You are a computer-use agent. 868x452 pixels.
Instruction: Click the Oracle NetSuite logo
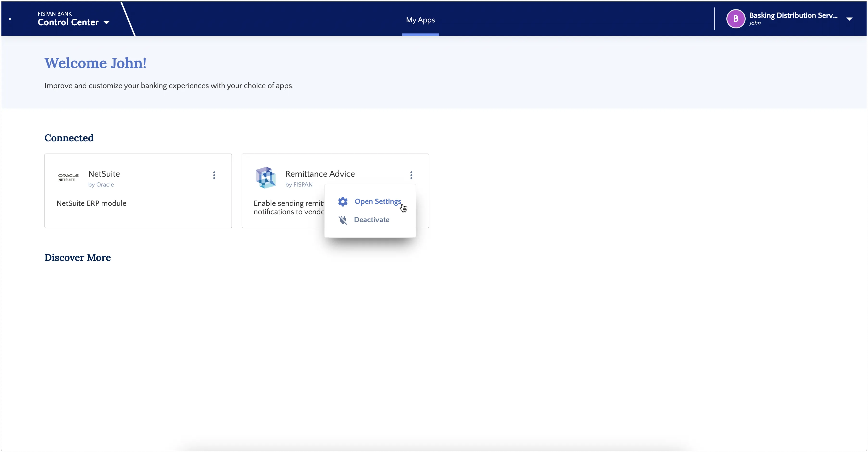(x=68, y=177)
